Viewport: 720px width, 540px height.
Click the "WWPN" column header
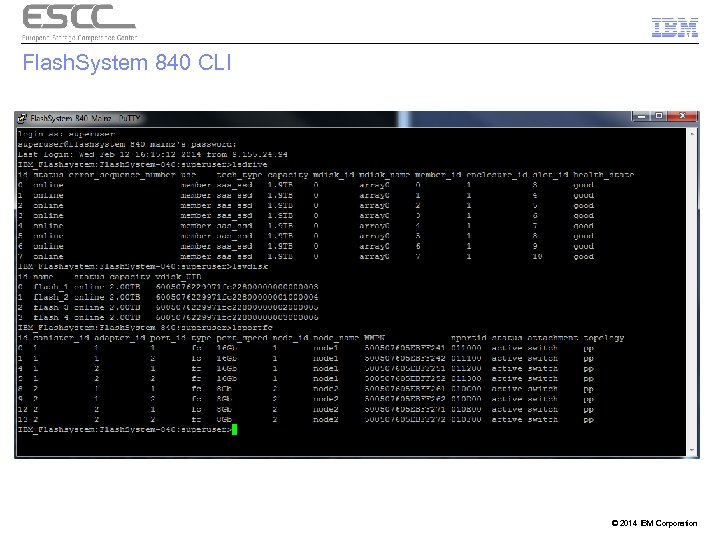click(x=374, y=338)
